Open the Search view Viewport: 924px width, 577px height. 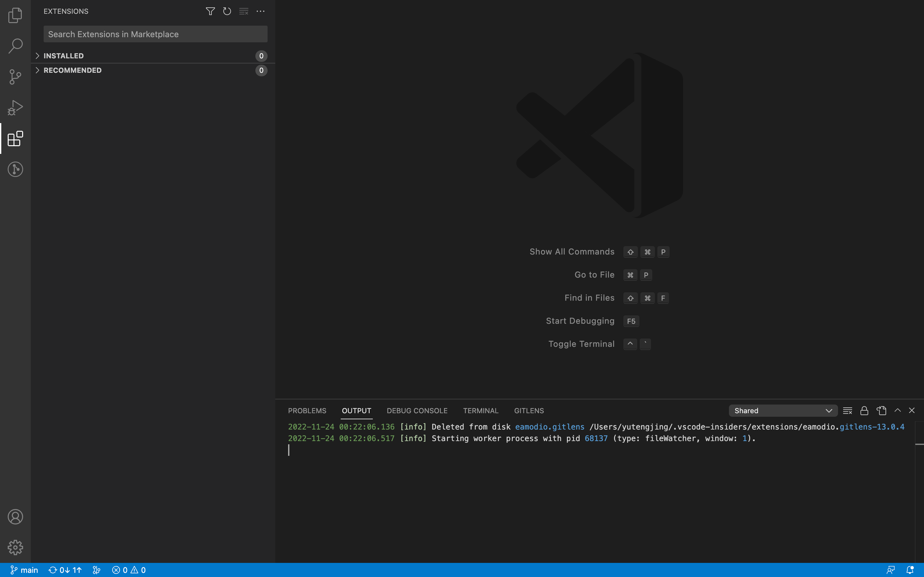click(x=15, y=46)
